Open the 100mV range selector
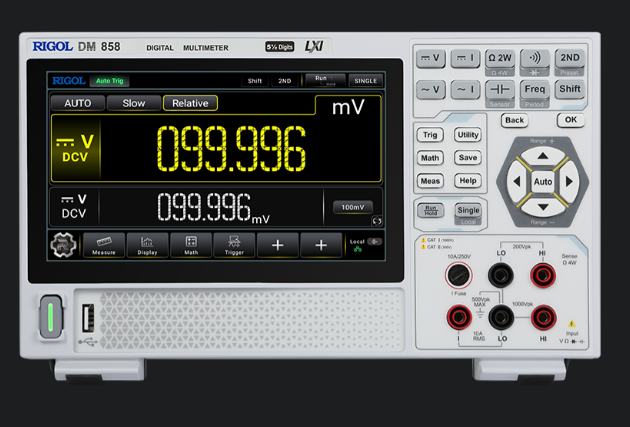 [x=352, y=207]
